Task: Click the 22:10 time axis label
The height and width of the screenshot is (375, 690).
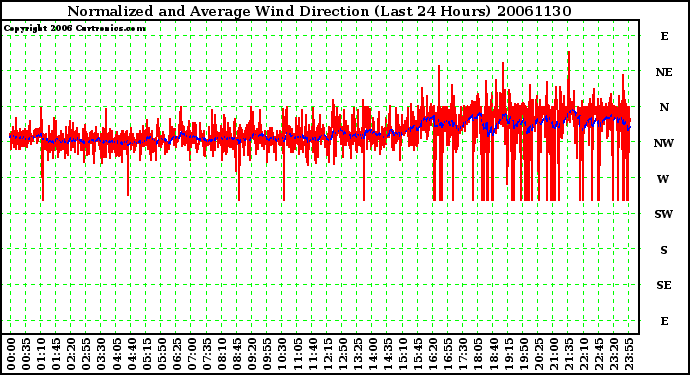Action: tap(584, 354)
